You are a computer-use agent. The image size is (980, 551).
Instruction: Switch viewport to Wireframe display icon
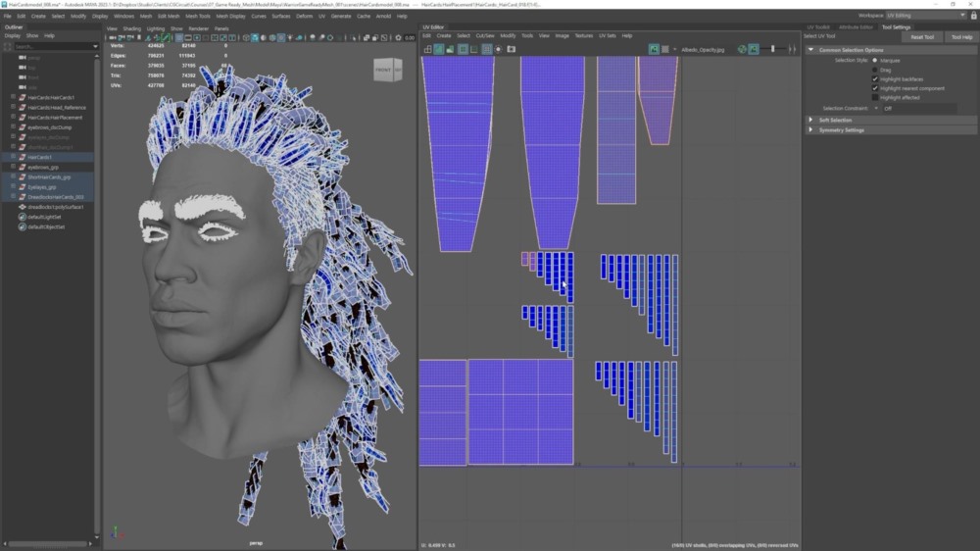tap(246, 37)
